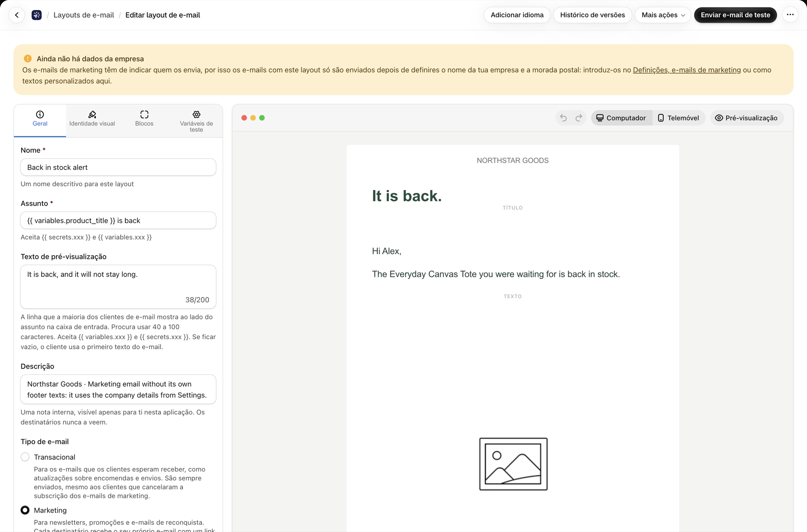The image size is (807, 532).
Task: Open the three-dots overflow menu
Action: (790, 15)
